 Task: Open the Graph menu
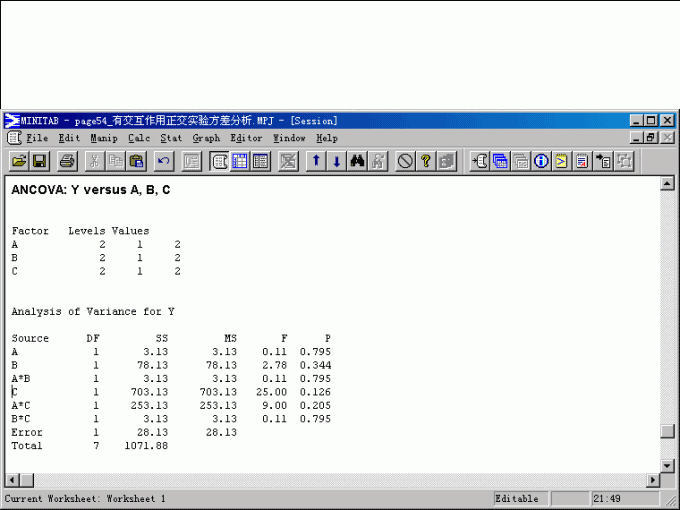click(206, 138)
